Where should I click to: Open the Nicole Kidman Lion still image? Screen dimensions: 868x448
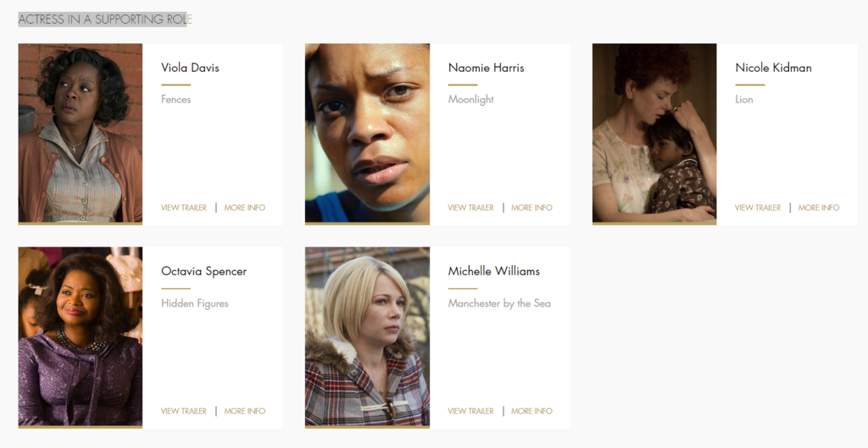(x=654, y=133)
